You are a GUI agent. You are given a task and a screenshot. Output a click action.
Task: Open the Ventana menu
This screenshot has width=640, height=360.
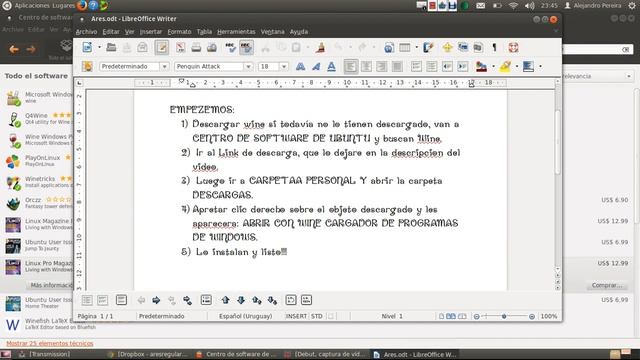272,31
